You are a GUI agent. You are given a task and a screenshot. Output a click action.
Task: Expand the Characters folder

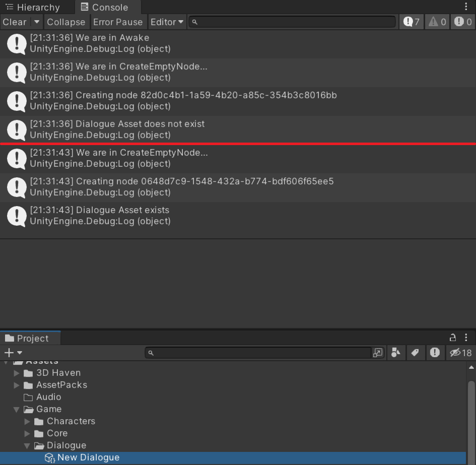(x=27, y=421)
